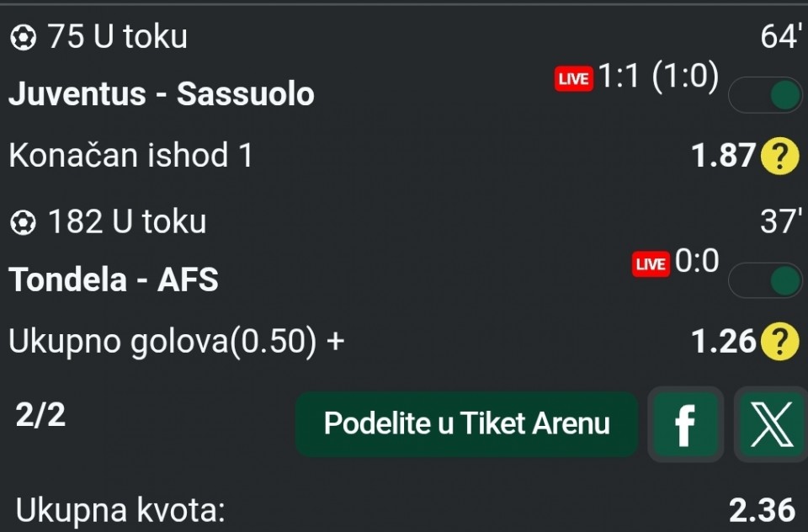Click soccer ball icon next to 75
Screen dimensions: 808x532
tap(23, 37)
